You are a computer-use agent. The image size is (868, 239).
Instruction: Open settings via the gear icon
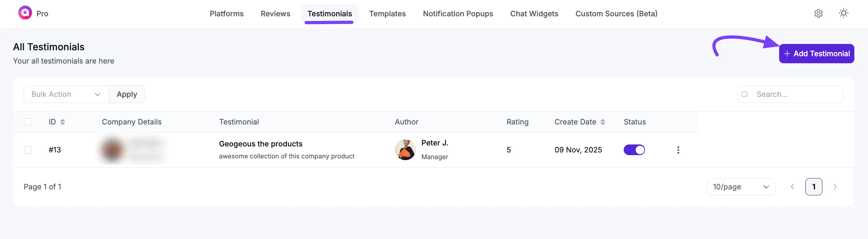coord(818,14)
